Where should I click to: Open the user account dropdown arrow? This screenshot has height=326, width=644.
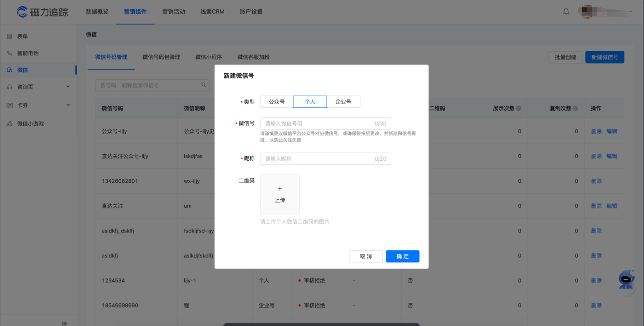click(x=631, y=11)
